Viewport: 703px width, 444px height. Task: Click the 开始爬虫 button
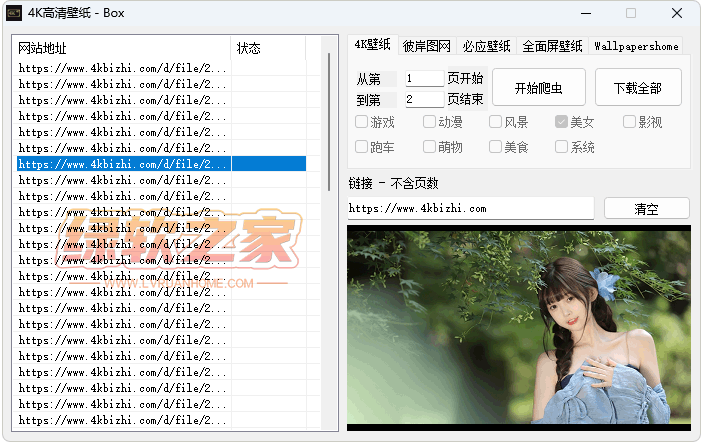538,88
